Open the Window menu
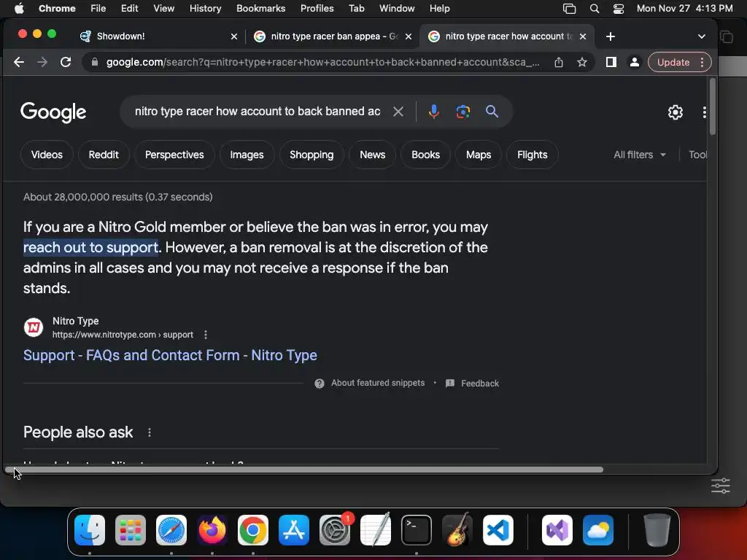 (397, 9)
